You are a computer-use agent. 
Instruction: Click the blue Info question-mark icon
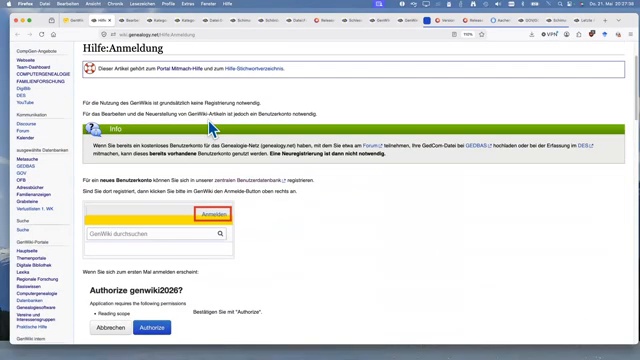click(93, 129)
